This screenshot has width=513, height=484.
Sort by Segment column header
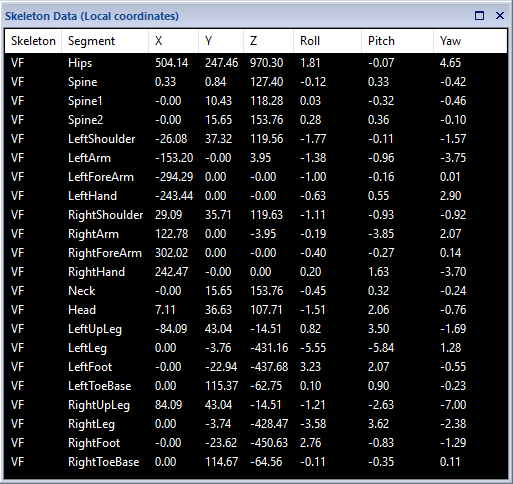tap(105, 41)
